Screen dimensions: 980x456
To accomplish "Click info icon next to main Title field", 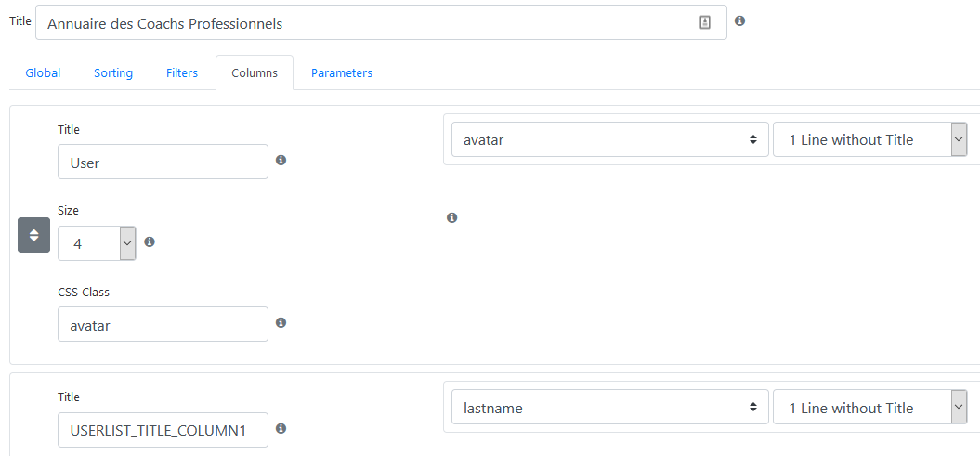I will coord(739,21).
